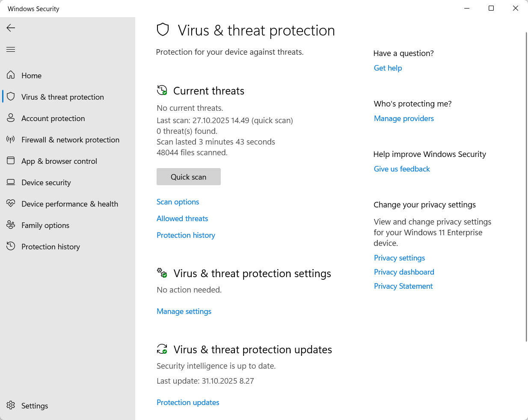Toggle the hamburger navigation menu
This screenshot has height=420, width=528.
(x=11, y=50)
